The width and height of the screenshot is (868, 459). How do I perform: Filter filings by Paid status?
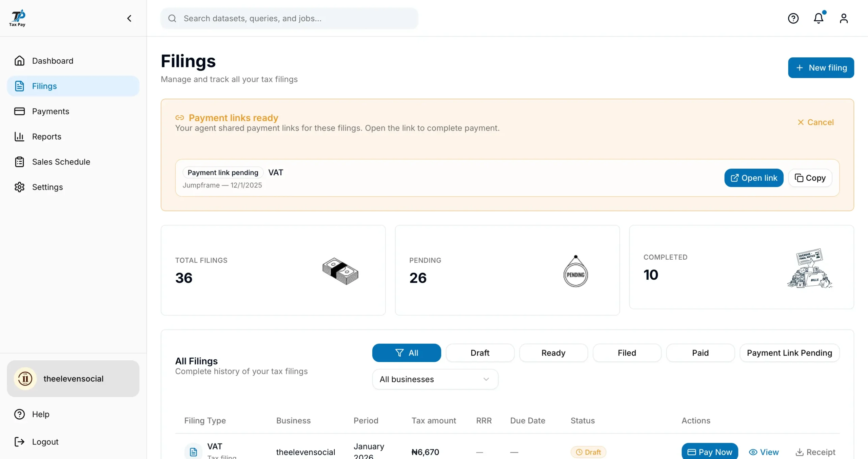(700, 353)
